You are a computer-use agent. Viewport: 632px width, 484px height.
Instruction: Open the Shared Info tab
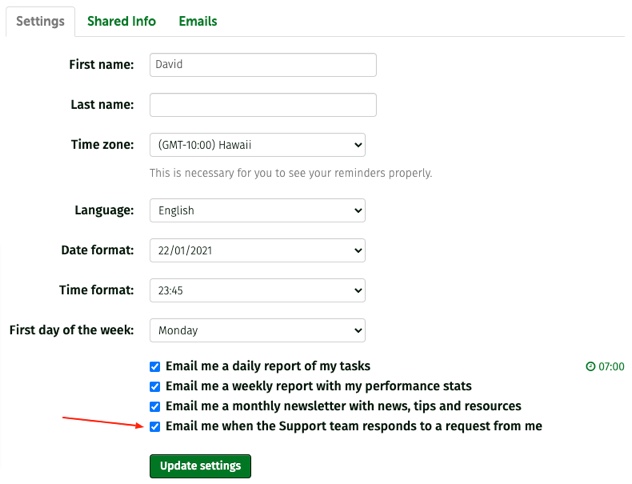121,21
